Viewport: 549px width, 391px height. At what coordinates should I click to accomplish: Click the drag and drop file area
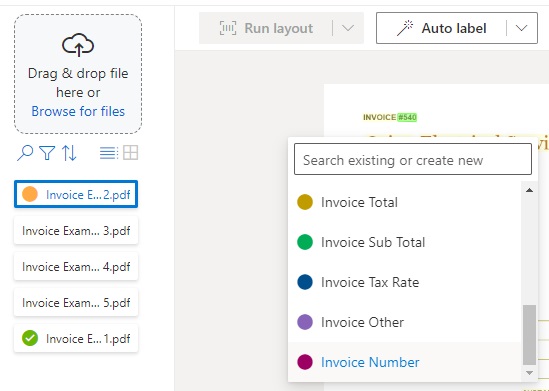[78, 74]
